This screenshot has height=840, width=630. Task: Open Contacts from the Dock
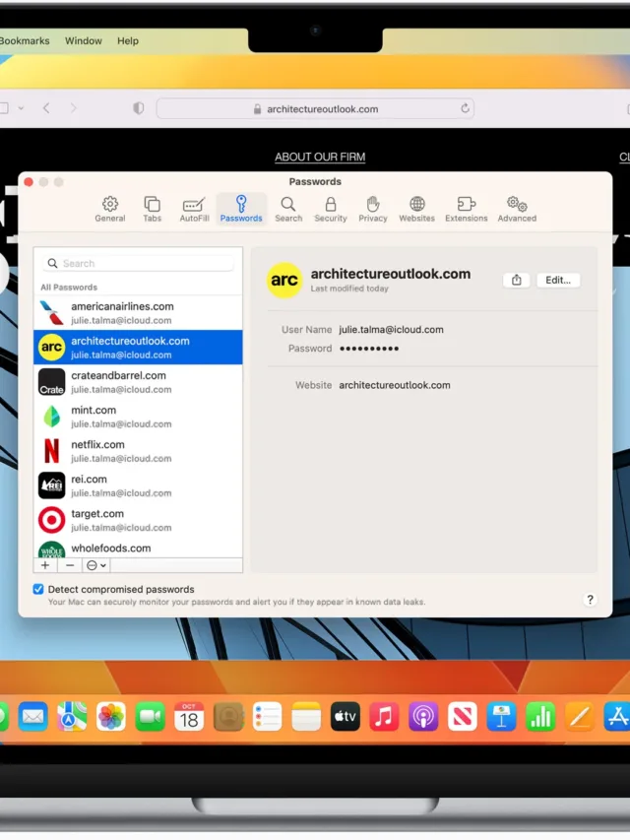click(228, 716)
